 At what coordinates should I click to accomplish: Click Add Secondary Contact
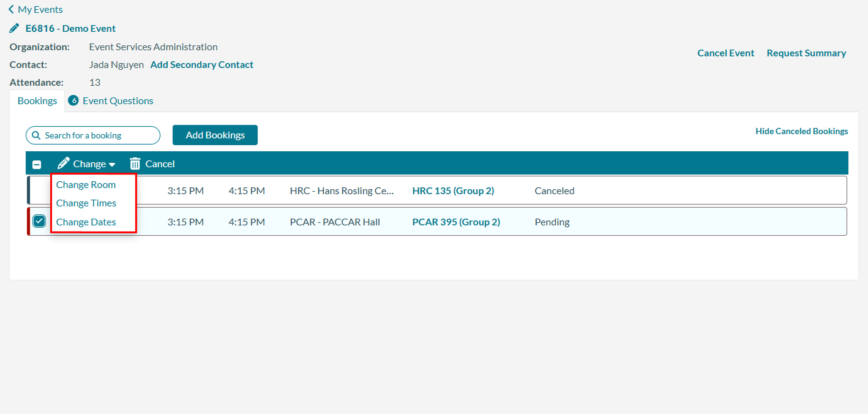click(202, 65)
